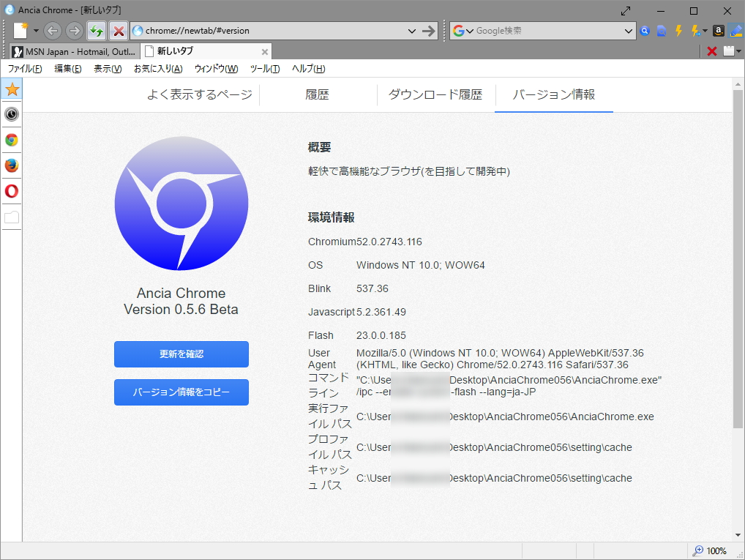Select the Opera icon in sidebar
Screen dimensions: 745x560
[x=11, y=191]
